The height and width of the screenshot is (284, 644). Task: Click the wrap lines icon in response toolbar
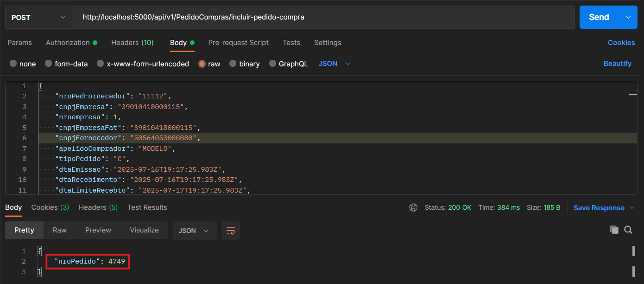click(230, 231)
